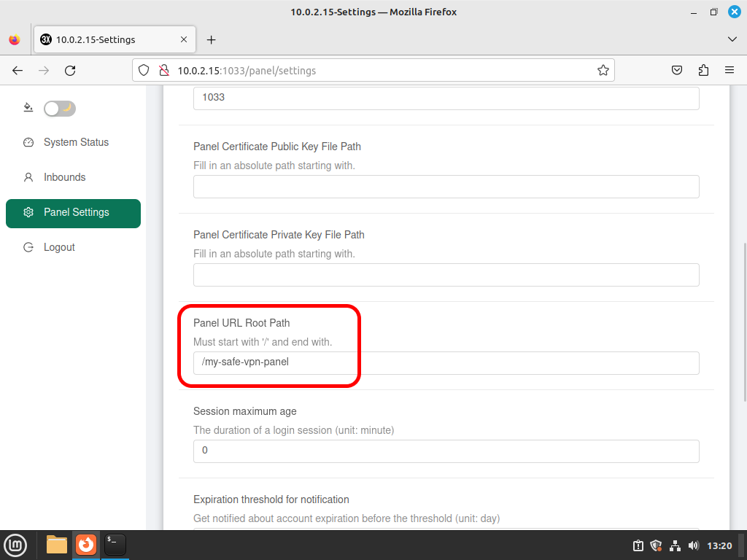
Task: Close the 10.0.2.15-Settings tab
Action: tap(184, 39)
